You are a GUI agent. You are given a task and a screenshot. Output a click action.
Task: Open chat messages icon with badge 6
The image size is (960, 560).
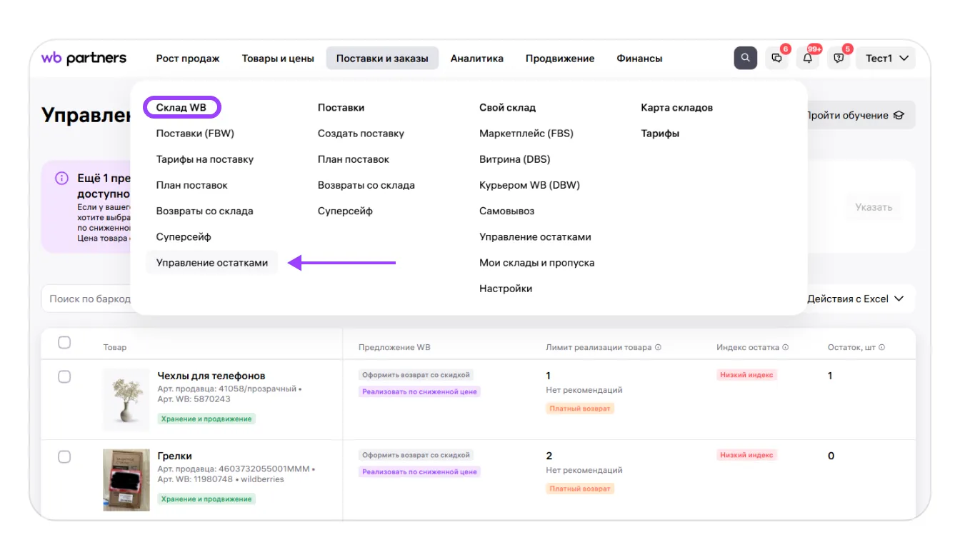tap(777, 58)
